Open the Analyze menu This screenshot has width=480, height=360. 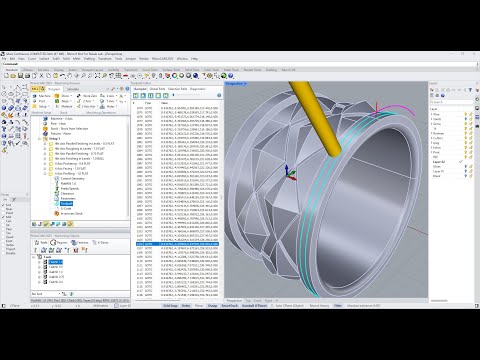[x=131, y=59]
